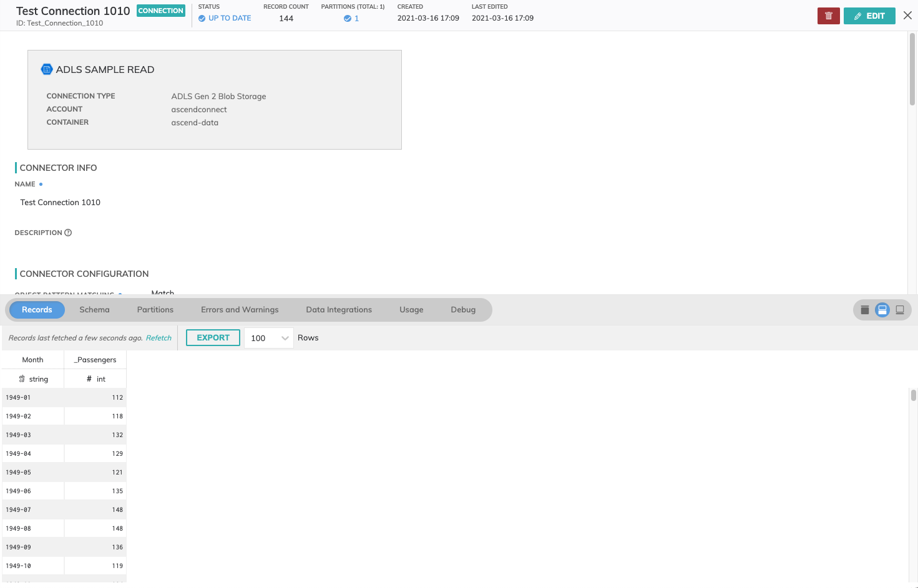Click the UP TO DATE status text

tap(230, 19)
